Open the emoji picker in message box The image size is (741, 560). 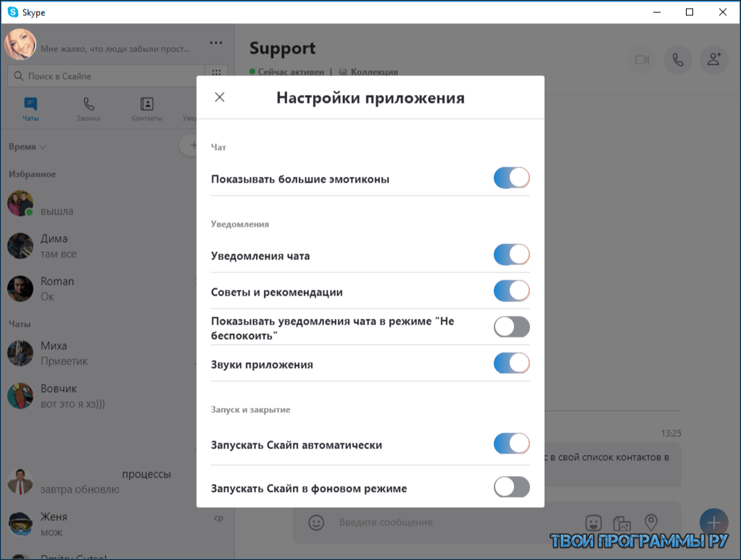pos(315,522)
